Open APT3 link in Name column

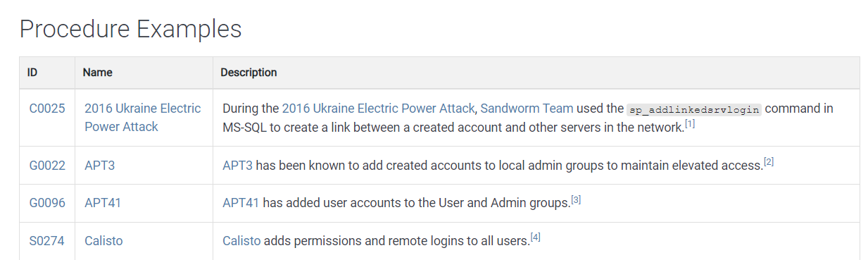coord(99,166)
